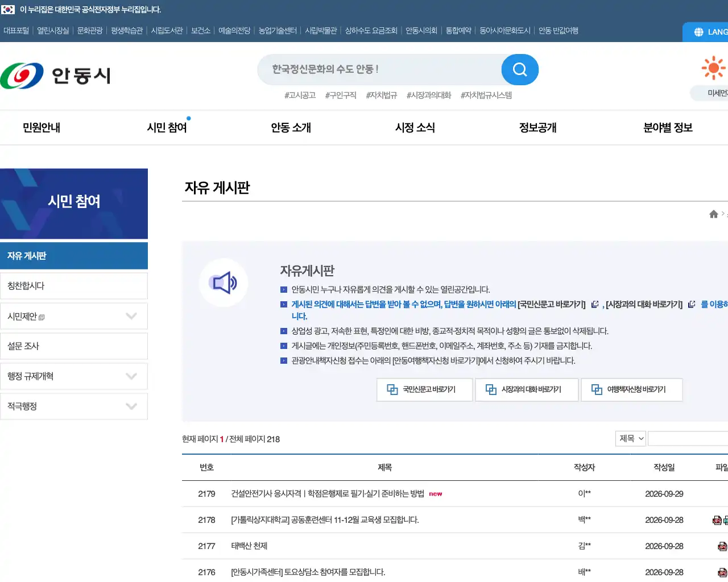Click new-window icon beside 시민제안
Image resolution: width=728 pixels, height=582 pixels.
(x=42, y=317)
